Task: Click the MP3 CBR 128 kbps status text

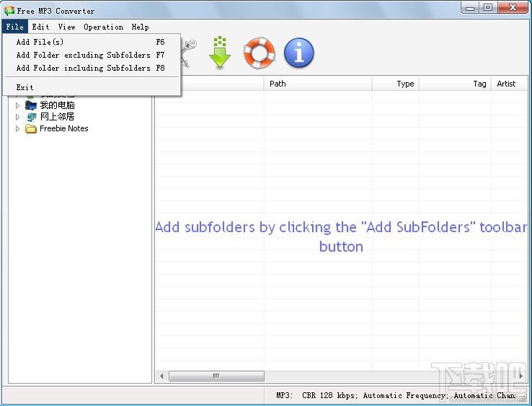Action: click(396, 395)
